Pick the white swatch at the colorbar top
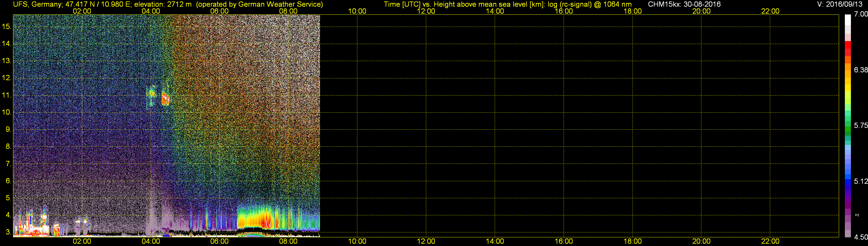 tap(848, 20)
